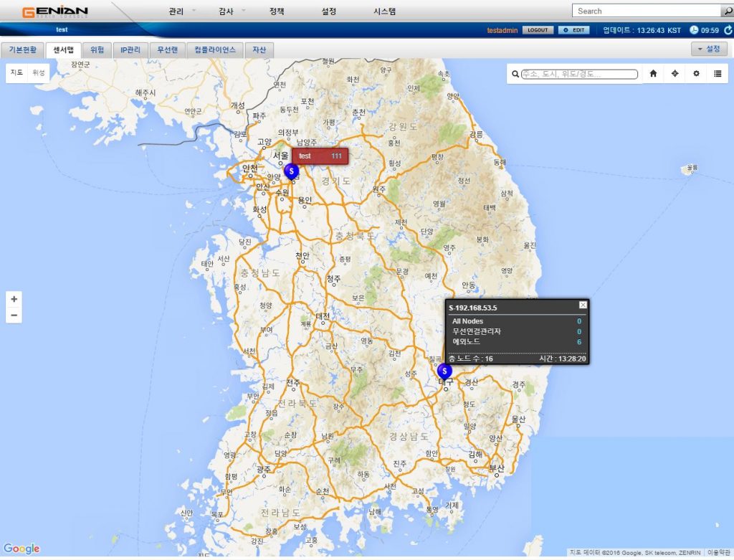Click the Genian logo

pyautogui.click(x=54, y=11)
